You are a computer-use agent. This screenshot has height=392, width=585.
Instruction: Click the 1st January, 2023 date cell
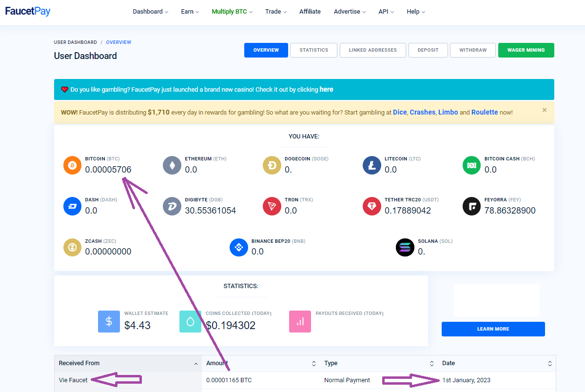pyautogui.click(x=496, y=380)
